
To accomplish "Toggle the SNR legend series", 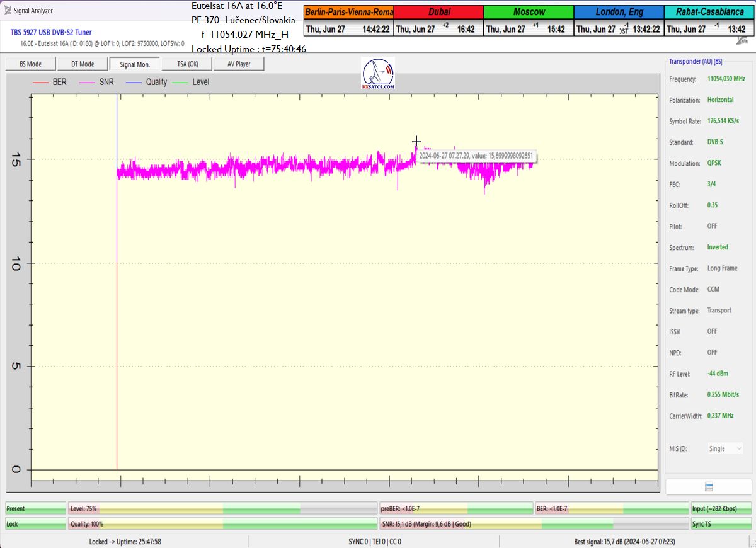I will tap(96, 82).
